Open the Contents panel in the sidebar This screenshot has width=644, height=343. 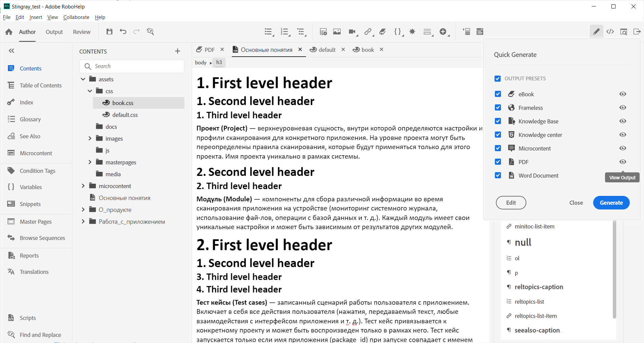tap(31, 68)
